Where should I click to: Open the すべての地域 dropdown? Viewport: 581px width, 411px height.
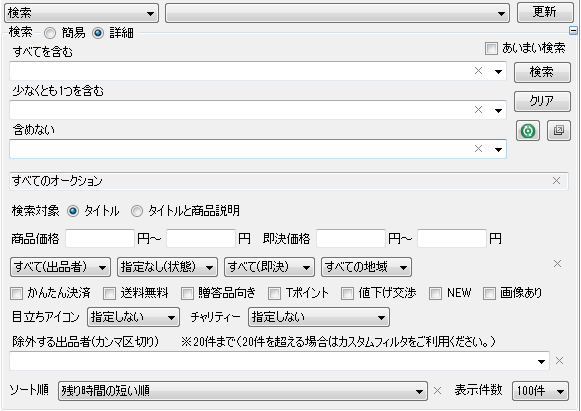point(366,267)
